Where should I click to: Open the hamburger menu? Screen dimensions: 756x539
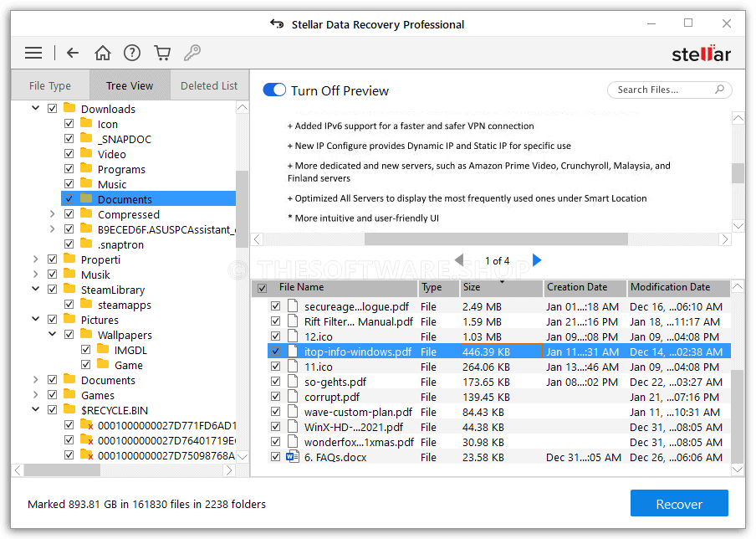[33, 53]
